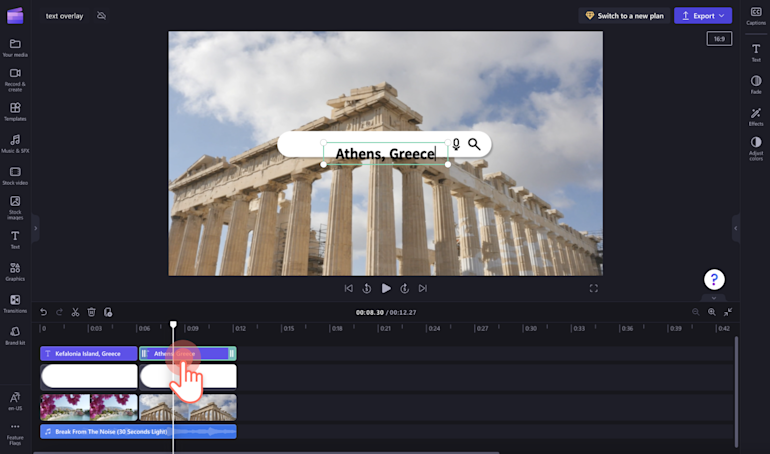Click the Clipchamp logo icon

point(15,16)
